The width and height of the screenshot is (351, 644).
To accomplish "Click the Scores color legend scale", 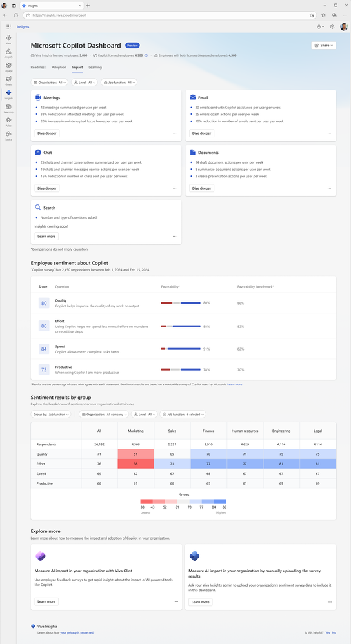I will click(183, 502).
